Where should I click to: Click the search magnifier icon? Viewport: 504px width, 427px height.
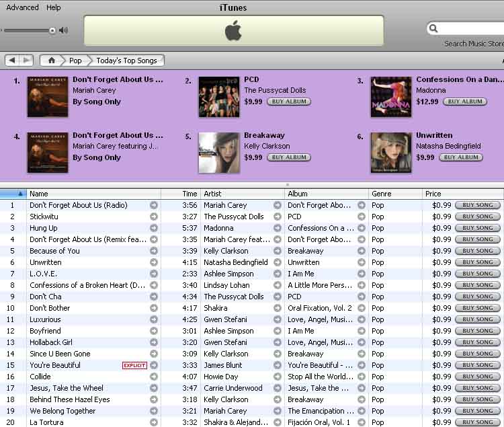coord(433,28)
